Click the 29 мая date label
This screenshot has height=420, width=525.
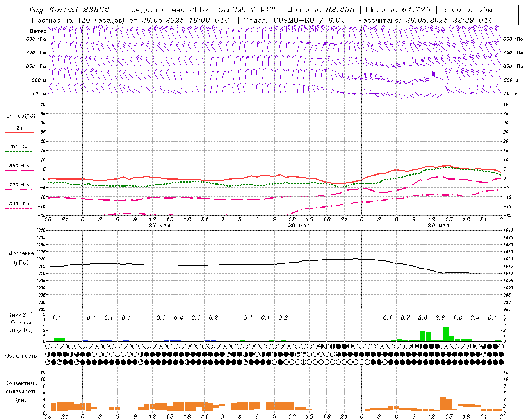click(x=438, y=226)
